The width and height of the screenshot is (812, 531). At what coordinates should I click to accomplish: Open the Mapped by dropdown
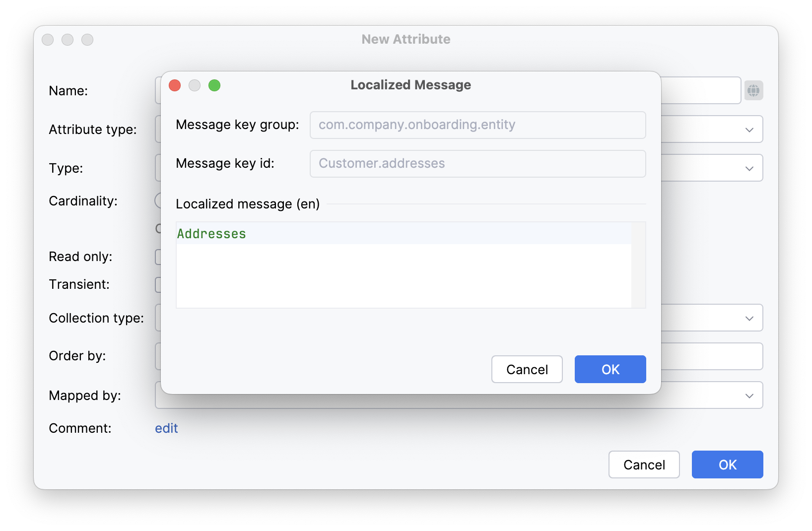click(x=749, y=395)
